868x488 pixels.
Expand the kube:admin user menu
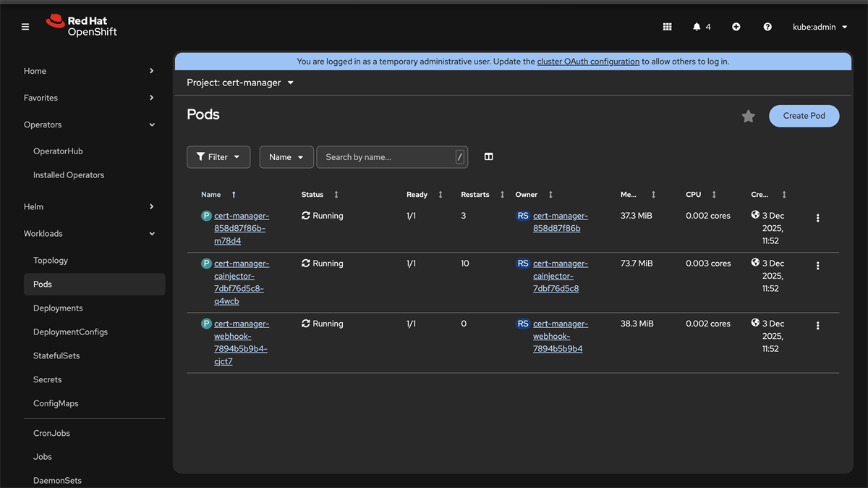(820, 27)
